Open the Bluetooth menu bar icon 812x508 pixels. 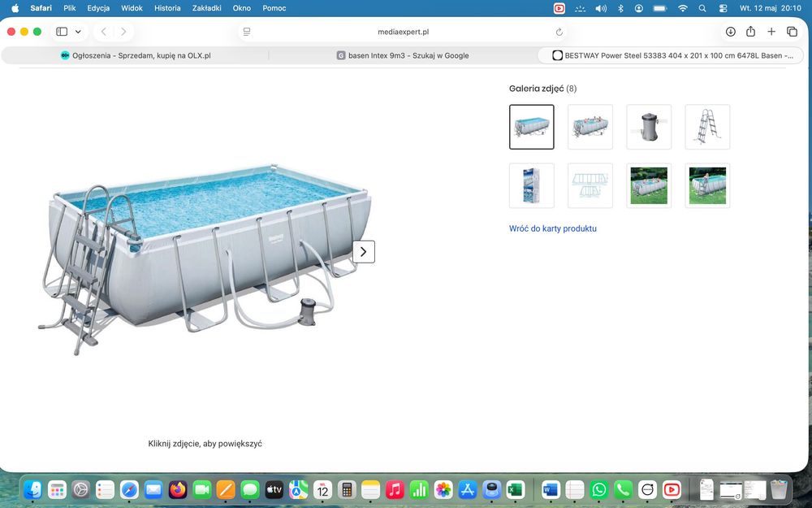point(620,8)
